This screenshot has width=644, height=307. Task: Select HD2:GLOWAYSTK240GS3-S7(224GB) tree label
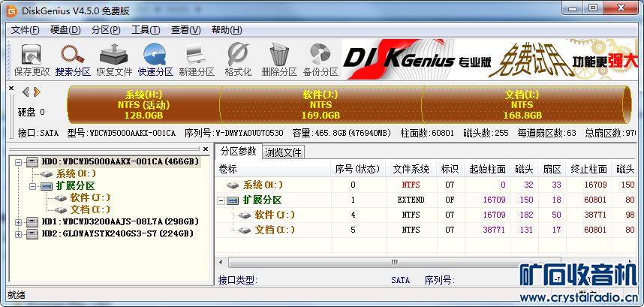tap(117, 234)
